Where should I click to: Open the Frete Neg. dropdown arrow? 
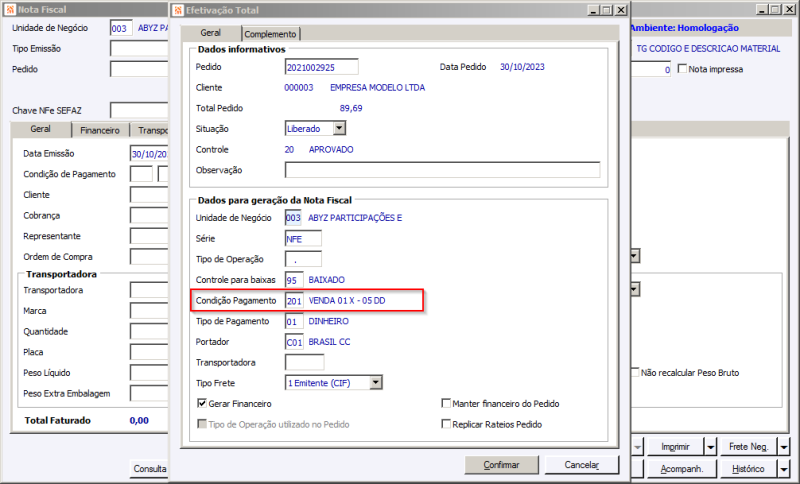tap(784, 447)
